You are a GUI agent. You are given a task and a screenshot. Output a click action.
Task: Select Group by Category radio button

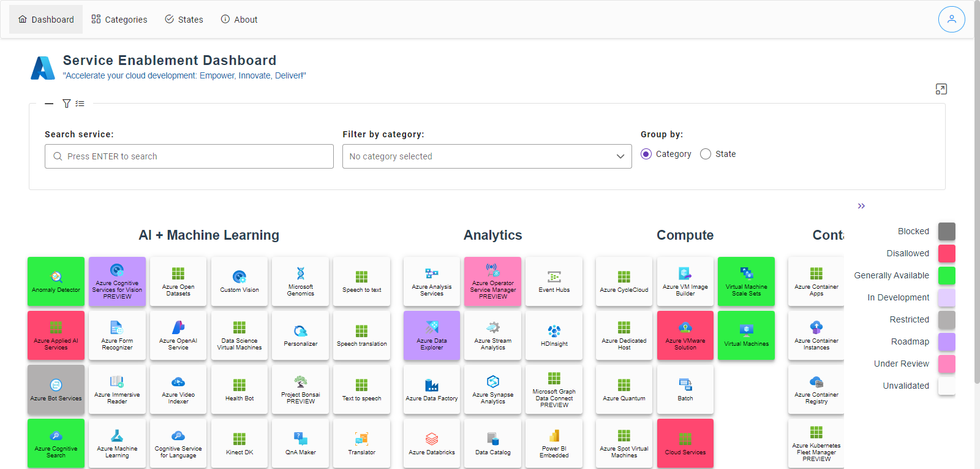coord(646,154)
